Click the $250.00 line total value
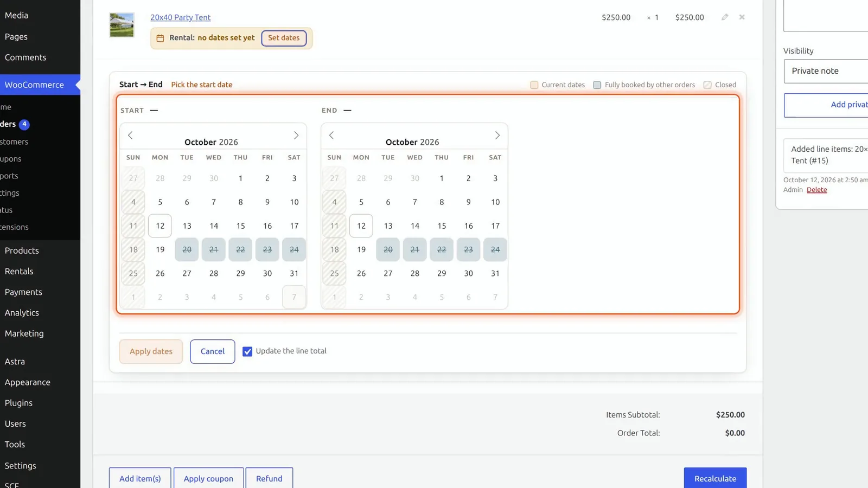 (x=690, y=17)
